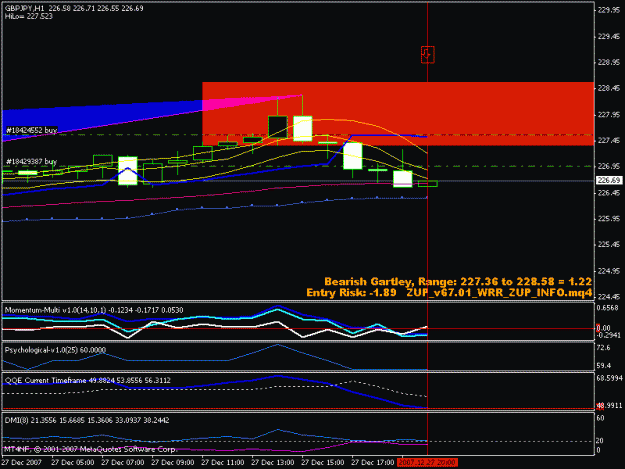625x469 pixels.
Task: Click the MetaQuotes Software Corp. copyright text
Action: click(x=90, y=449)
